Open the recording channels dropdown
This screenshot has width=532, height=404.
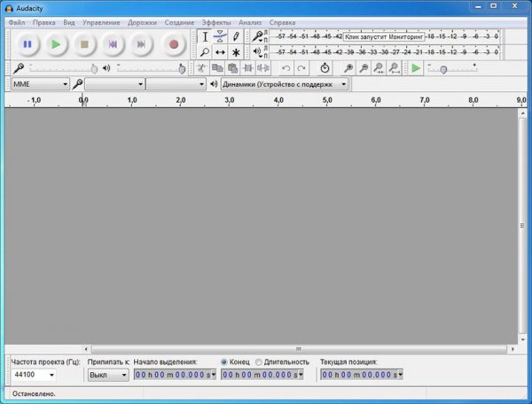pos(176,84)
